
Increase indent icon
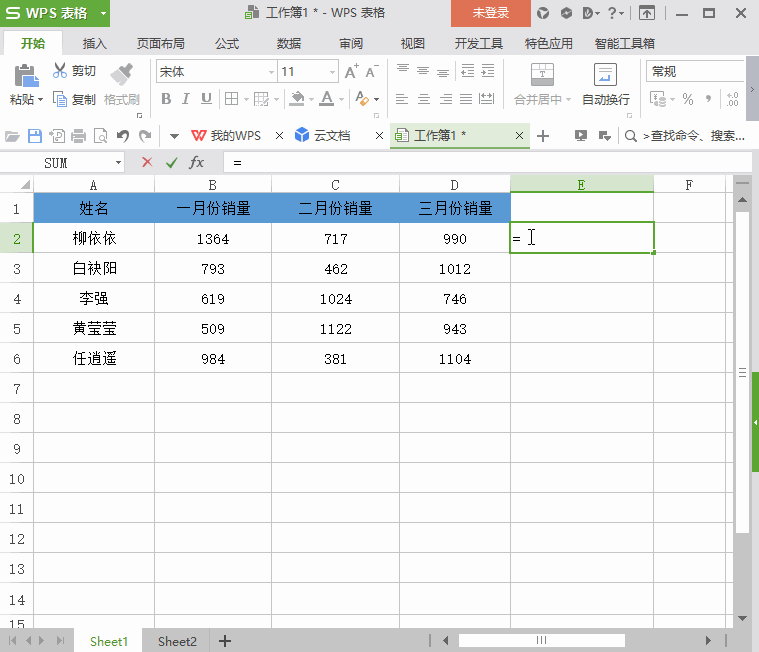pos(487,71)
